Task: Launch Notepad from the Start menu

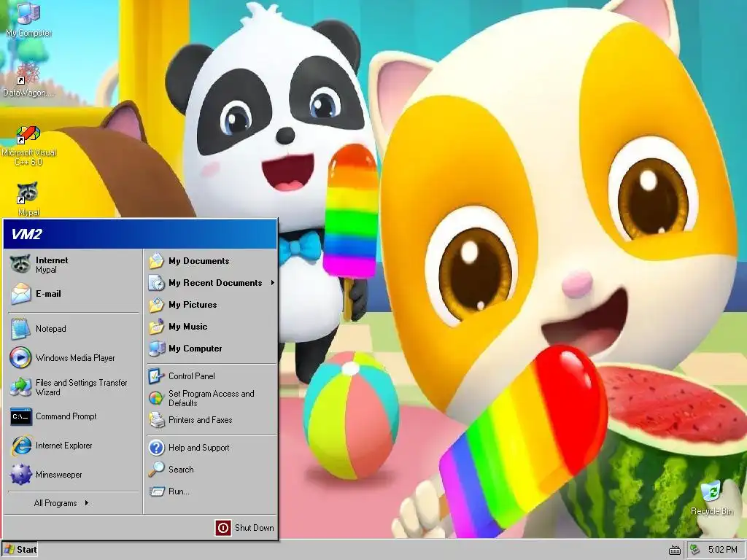Action: tap(74, 329)
